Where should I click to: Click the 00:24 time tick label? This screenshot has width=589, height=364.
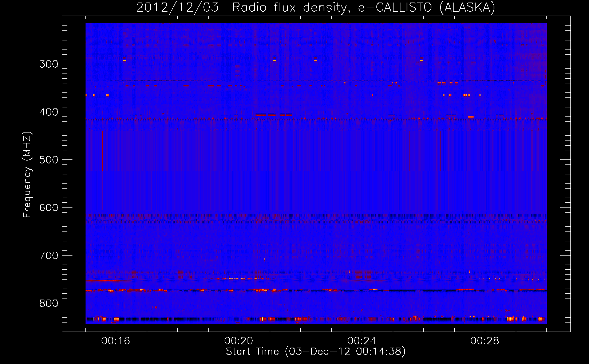click(362, 341)
